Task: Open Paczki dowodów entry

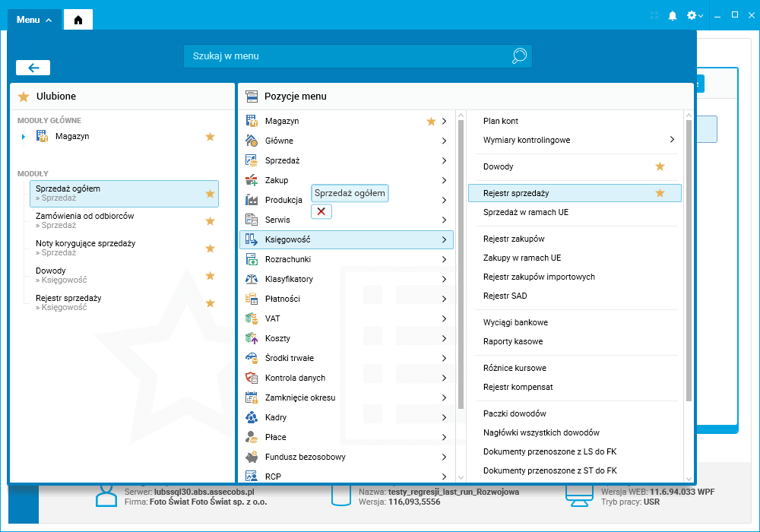Action: [515, 413]
